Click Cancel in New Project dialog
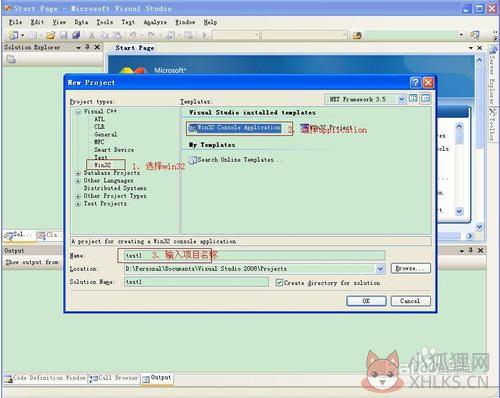 [411, 301]
